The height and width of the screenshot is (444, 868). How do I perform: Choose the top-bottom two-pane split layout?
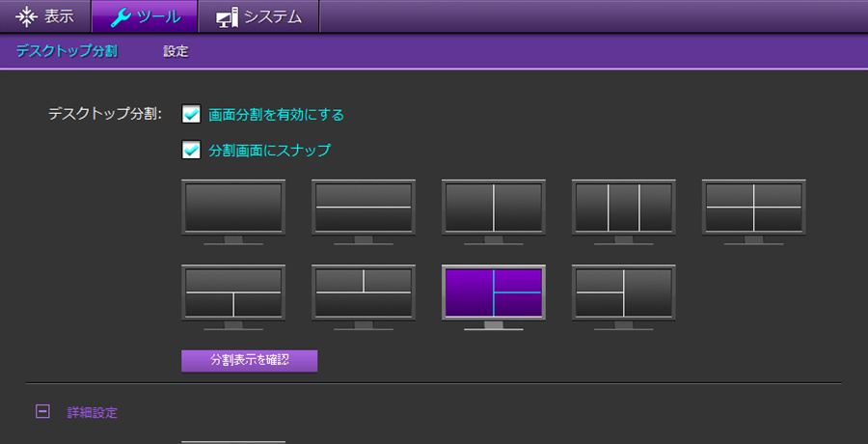tap(364, 207)
